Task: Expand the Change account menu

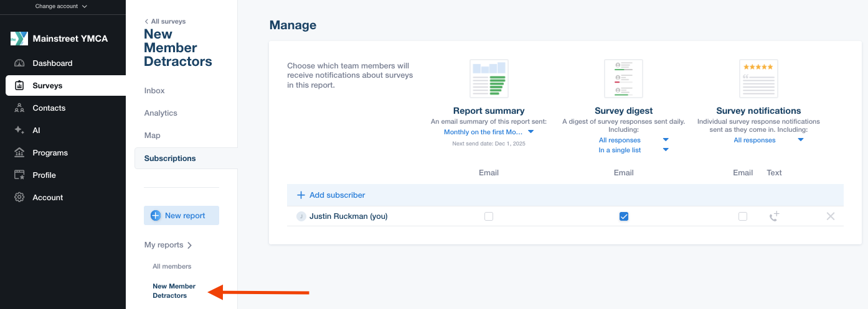Action: [61, 6]
